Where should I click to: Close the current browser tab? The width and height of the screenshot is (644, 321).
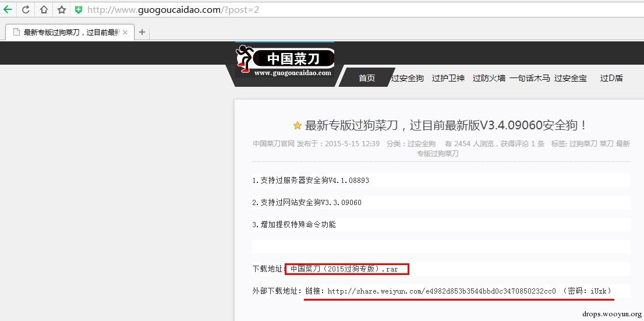pos(125,32)
